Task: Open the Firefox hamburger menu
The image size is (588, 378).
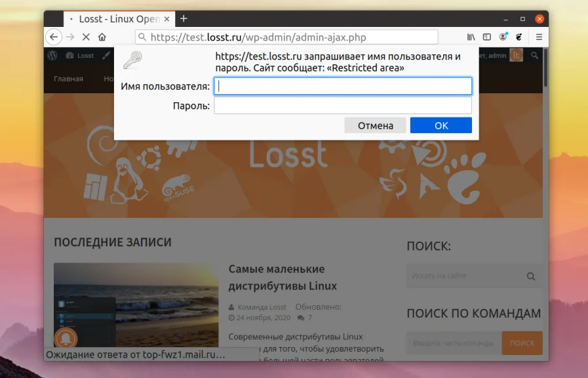Action: (538, 37)
